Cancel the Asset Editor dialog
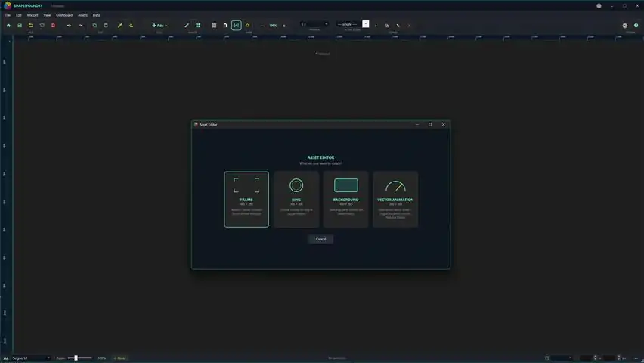Image resolution: width=644 pixels, height=363 pixels. click(x=320, y=239)
